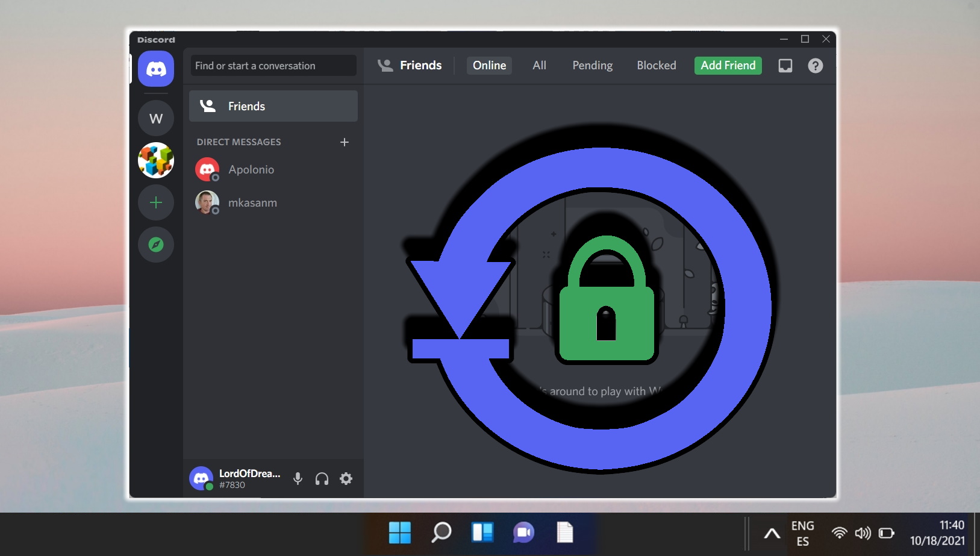Open Discord help with the question mark icon
980x556 pixels.
[816, 66]
